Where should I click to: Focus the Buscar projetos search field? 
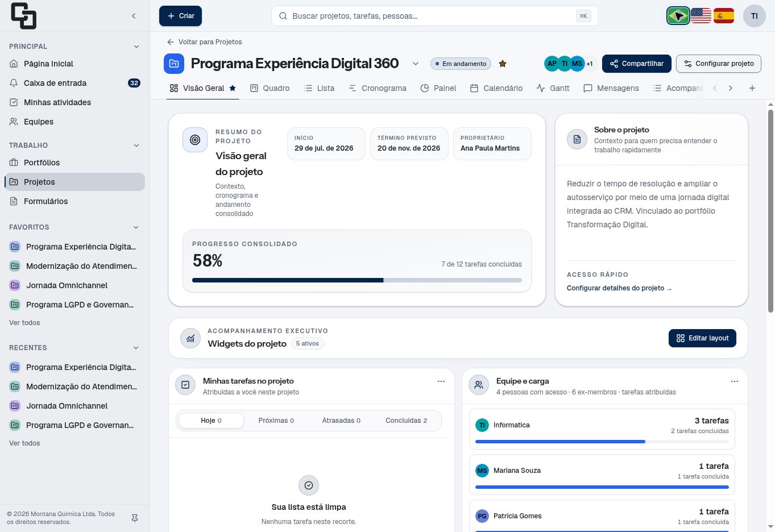pos(435,16)
